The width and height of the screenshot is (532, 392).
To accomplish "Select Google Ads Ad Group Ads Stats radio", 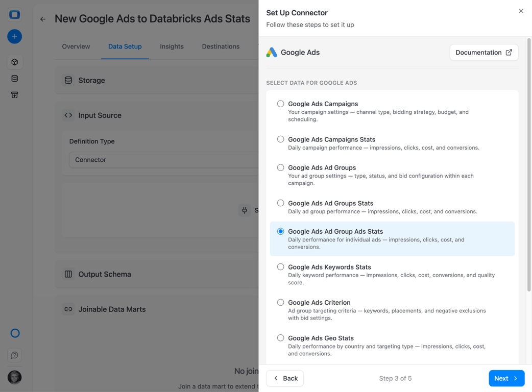I will click(x=281, y=231).
